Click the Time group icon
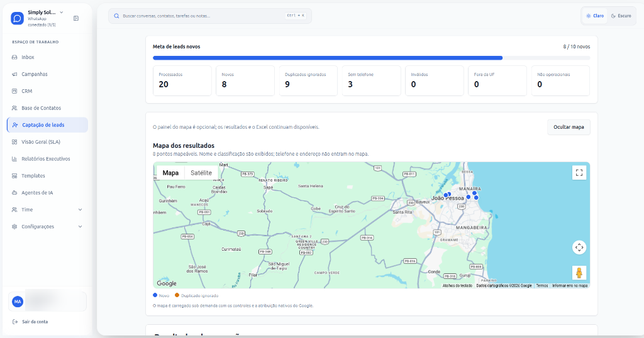 click(14, 210)
